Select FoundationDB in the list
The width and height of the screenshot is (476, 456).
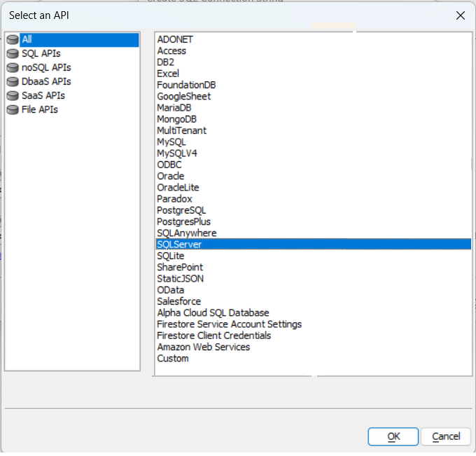tap(186, 85)
